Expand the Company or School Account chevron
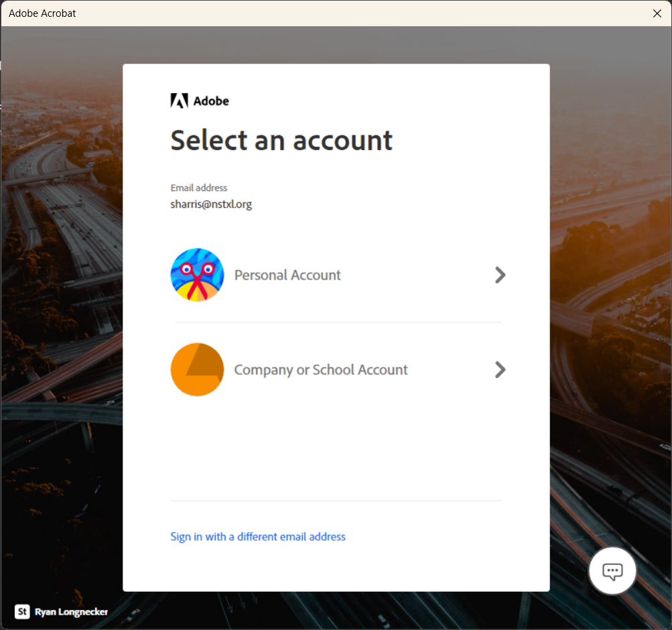672x630 pixels. 500,370
